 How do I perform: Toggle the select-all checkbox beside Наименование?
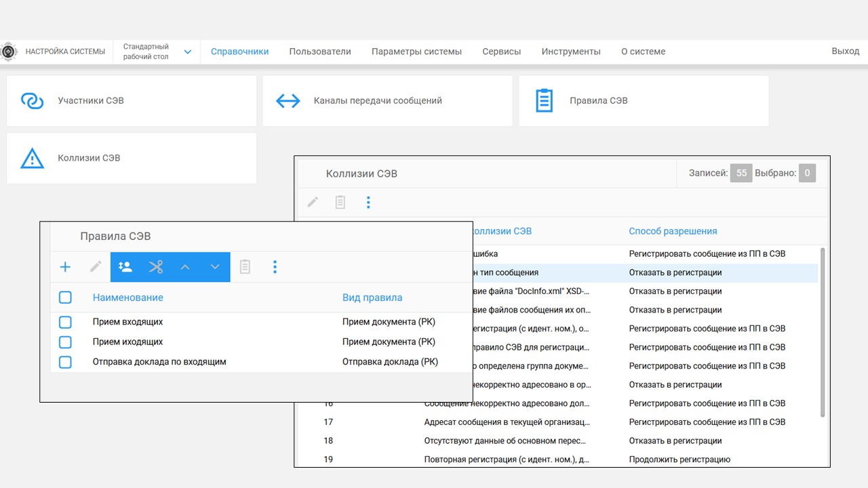[x=65, y=298]
